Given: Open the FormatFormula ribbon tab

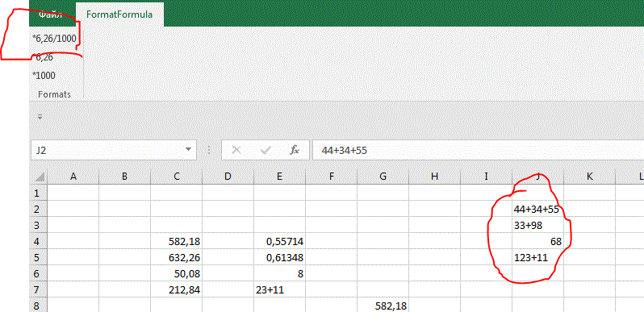Looking at the screenshot, I should (x=119, y=15).
